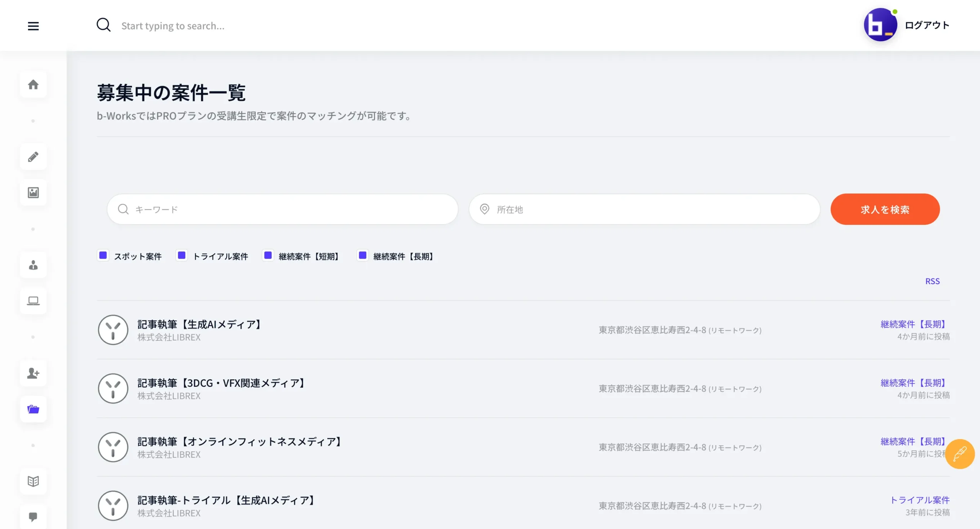Toggle the 継続案件【長期】 checkbox
980x529 pixels.
[x=363, y=256]
